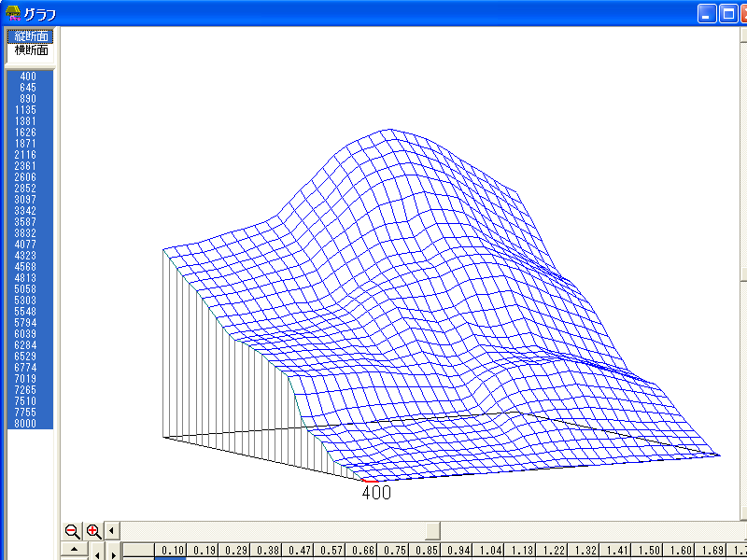Click the 400 label below the 3D graph
The height and width of the screenshot is (560, 747).
[376, 493]
